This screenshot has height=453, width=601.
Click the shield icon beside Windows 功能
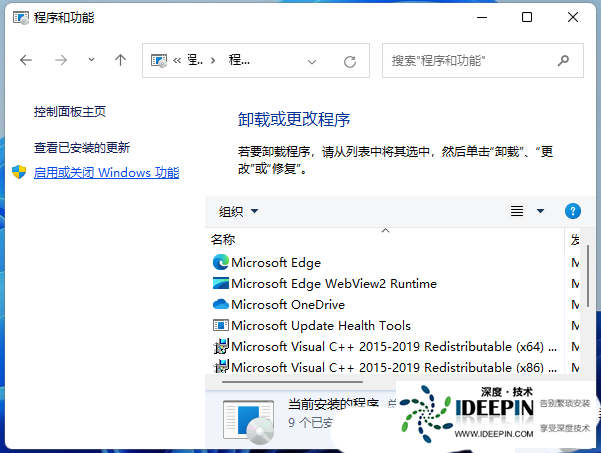[x=19, y=172]
